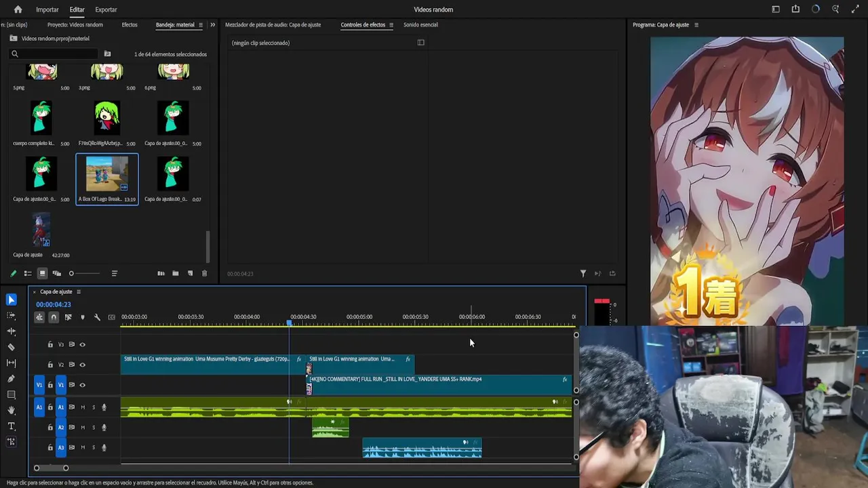Click the timeline timecode 00:00:04:23
Image resolution: width=868 pixels, height=488 pixels.
(54, 305)
